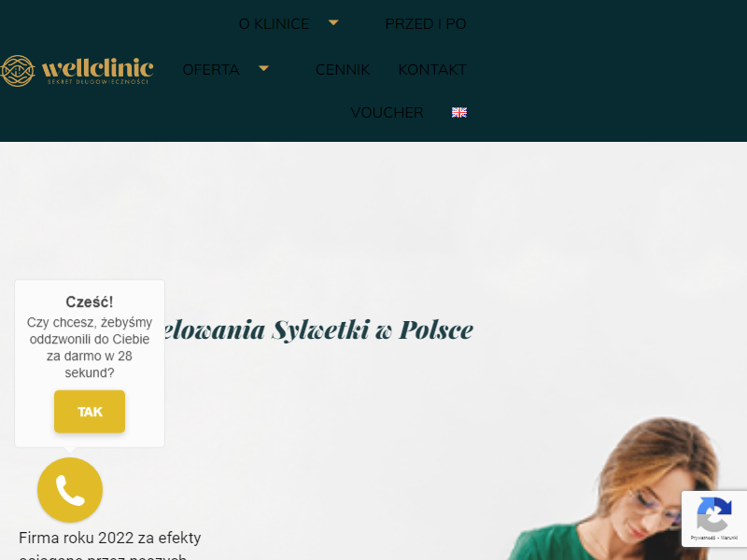Open the OFERTA menu item
Viewport: 747px width, 560px height.
[211, 69]
